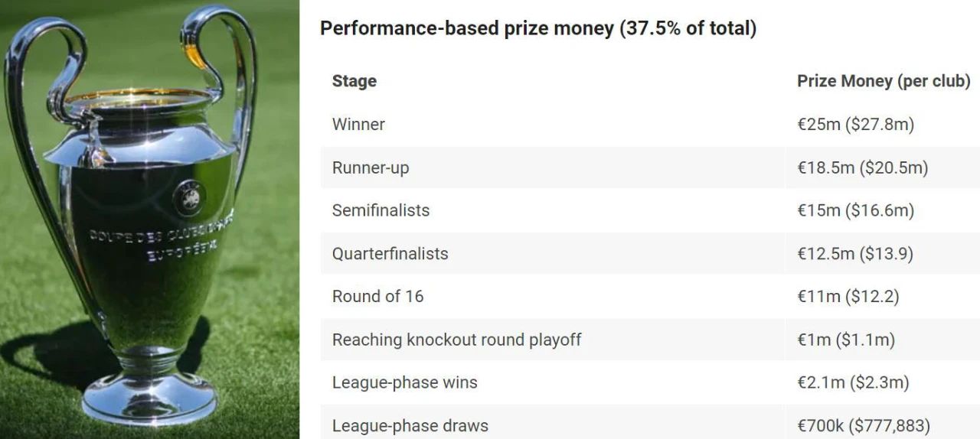This screenshot has height=439, width=980.
Task: Click the €25m ($27.8m) prize cell
Action: [856, 124]
